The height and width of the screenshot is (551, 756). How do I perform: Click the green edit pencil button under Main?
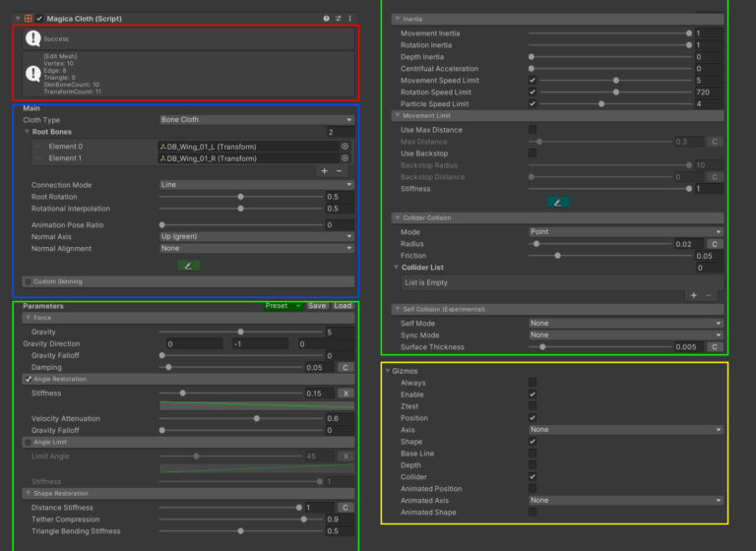coord(189,266)
